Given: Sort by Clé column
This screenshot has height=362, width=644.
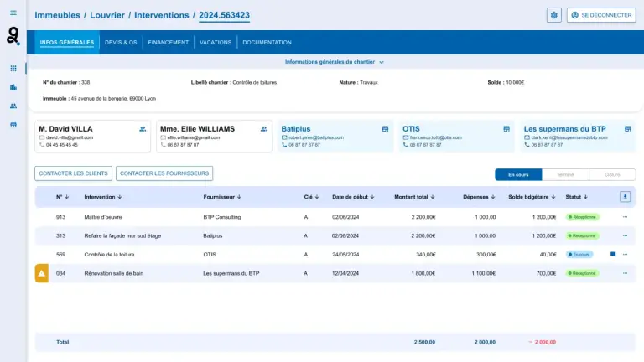Looking at the screenshot, I should point(311,197).
